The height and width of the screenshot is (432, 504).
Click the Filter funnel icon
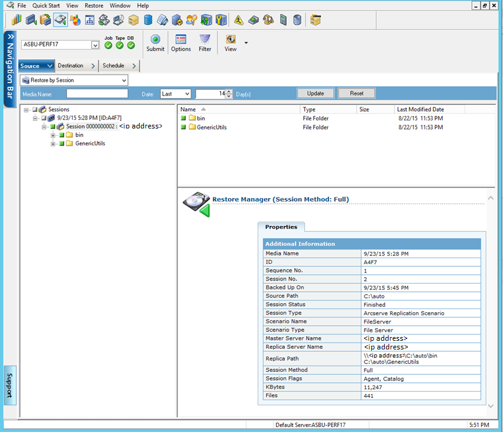(x=205, y=40)
